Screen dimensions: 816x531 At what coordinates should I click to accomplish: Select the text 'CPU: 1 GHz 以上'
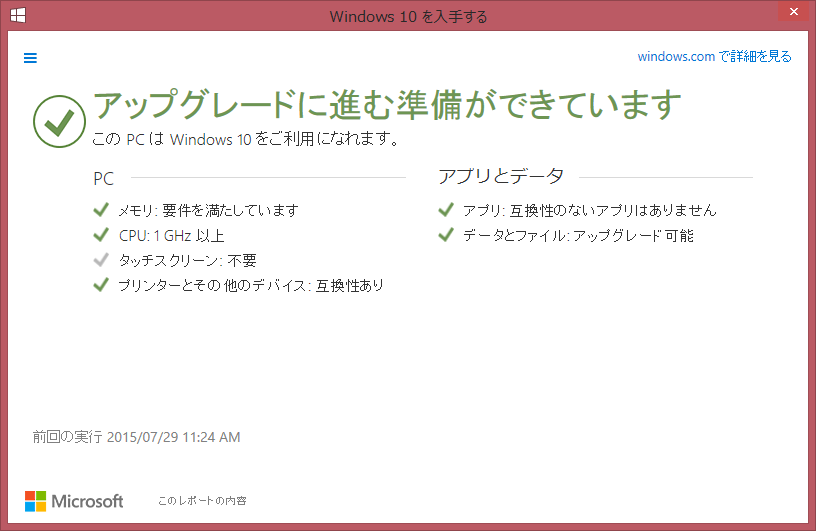[x=171, y=236]
